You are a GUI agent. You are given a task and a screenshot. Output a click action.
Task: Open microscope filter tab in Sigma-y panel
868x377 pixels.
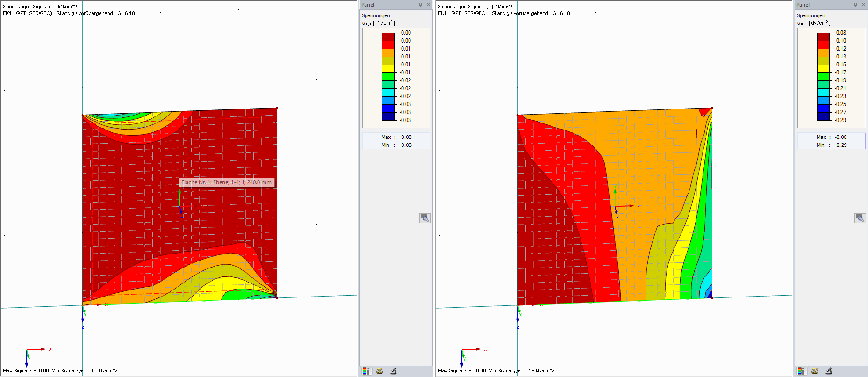coord(829,371)
